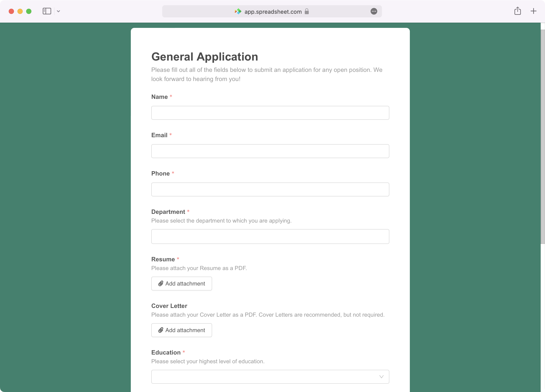This screenshot has width=545, height=392.
Task: Click the spreadsheet.com favicon in address bar
Action: [238, 12]
